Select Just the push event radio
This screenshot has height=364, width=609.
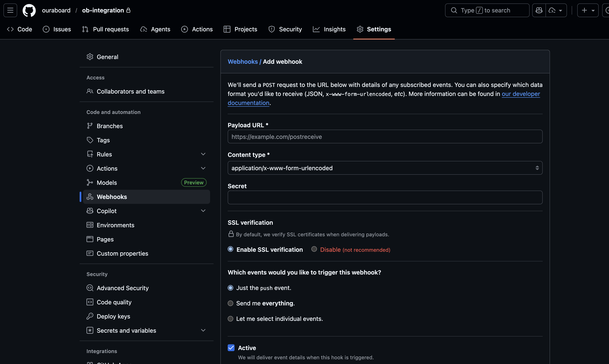point(230,288)
